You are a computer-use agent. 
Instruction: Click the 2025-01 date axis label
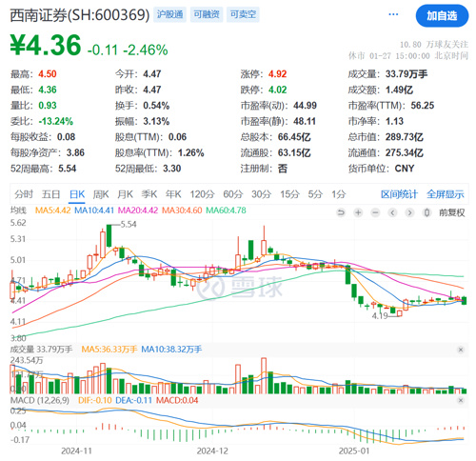[x=354, y=451]
